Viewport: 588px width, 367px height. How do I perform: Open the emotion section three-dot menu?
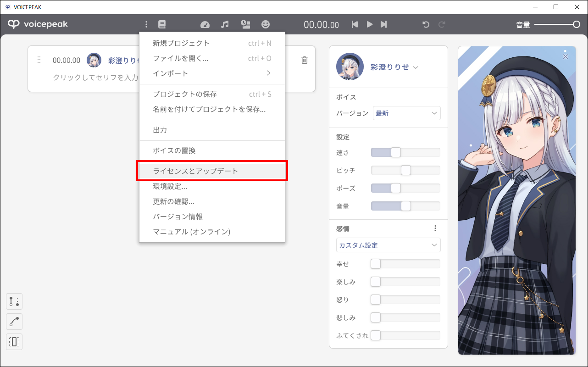point(435,228)
